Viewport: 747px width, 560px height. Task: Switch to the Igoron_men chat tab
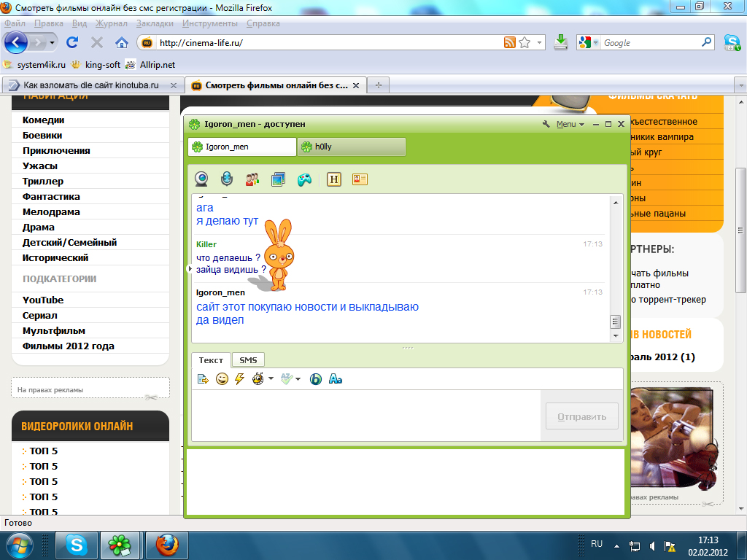(242, 147)
